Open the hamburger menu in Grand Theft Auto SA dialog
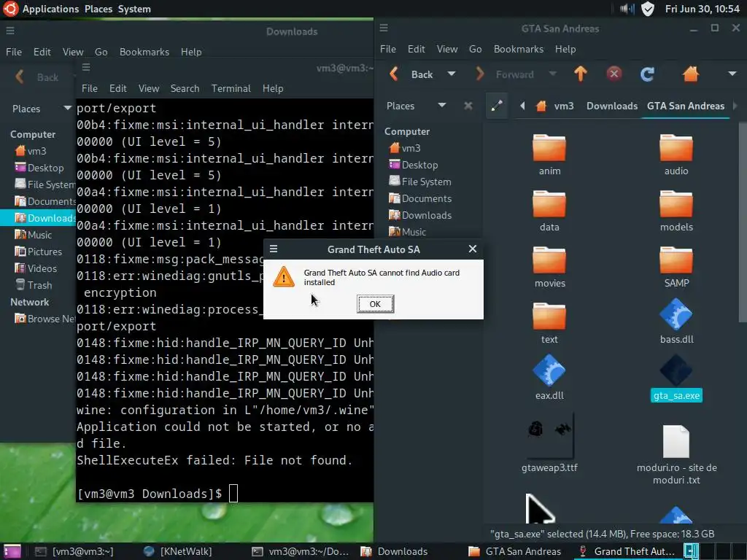747x560 pixels. click(x=274, y=249)
